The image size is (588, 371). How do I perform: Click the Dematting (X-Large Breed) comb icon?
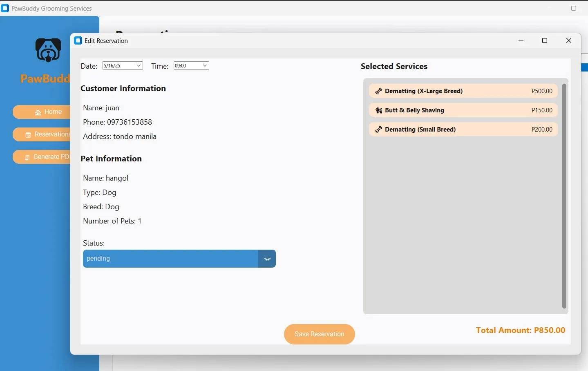coord(379,91)
